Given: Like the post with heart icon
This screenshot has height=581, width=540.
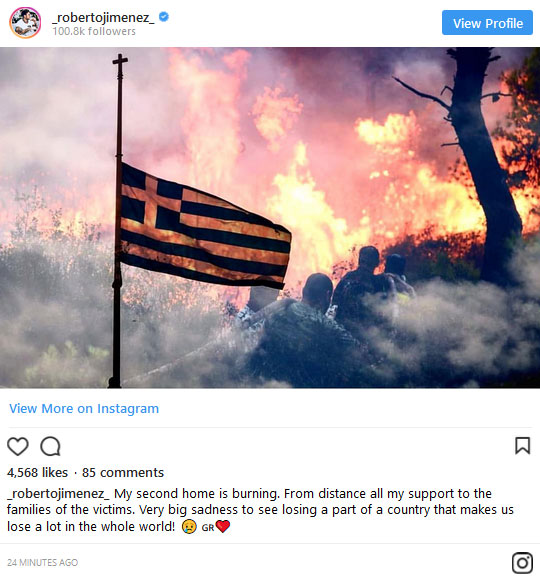Looking at the screenshot, I should click(x=18, y=446).
